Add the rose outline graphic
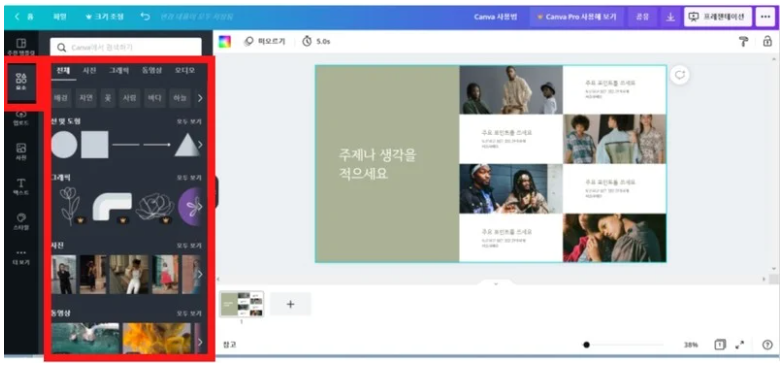 155,206
